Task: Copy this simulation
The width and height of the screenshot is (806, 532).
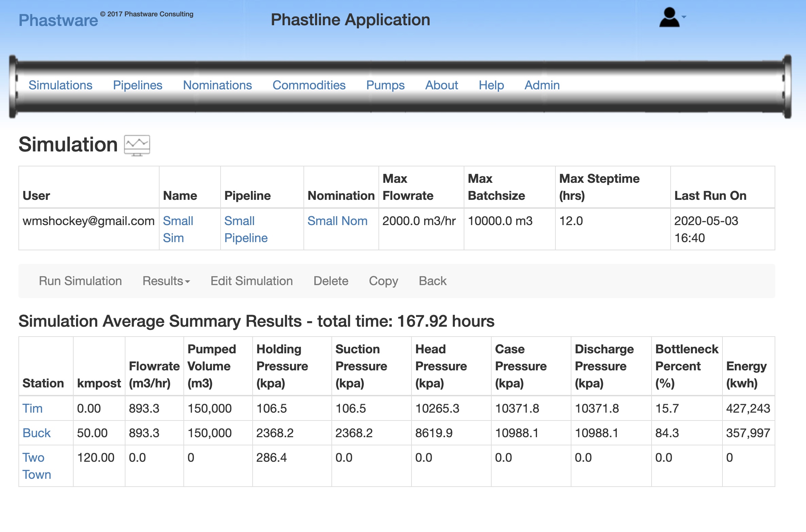Action: (x=383, y=281)
